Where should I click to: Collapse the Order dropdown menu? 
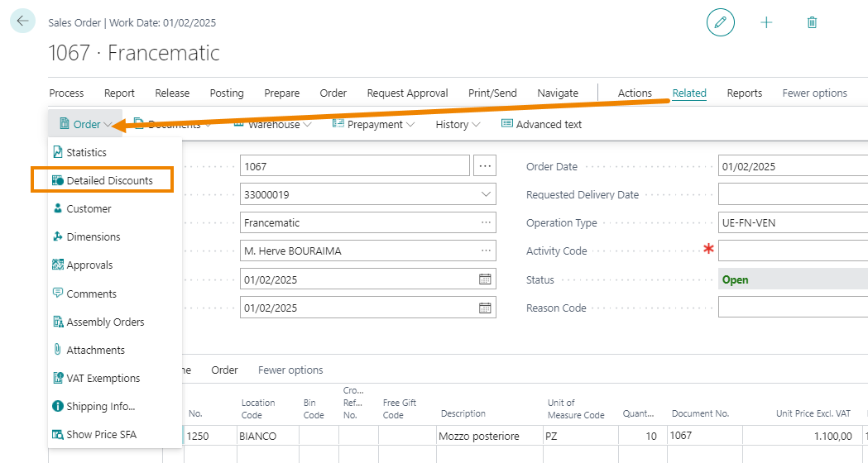(86, 124)
